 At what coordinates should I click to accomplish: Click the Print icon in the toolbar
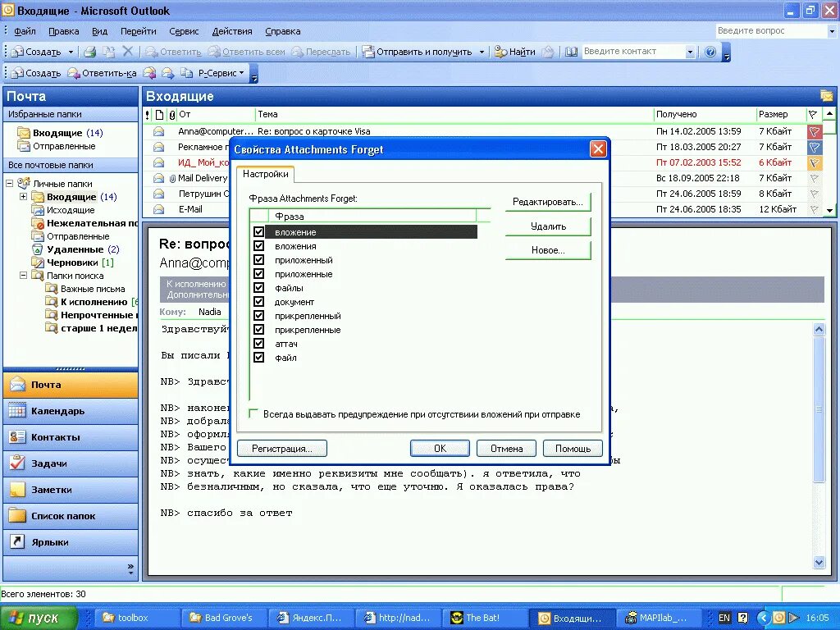(90, 52)
